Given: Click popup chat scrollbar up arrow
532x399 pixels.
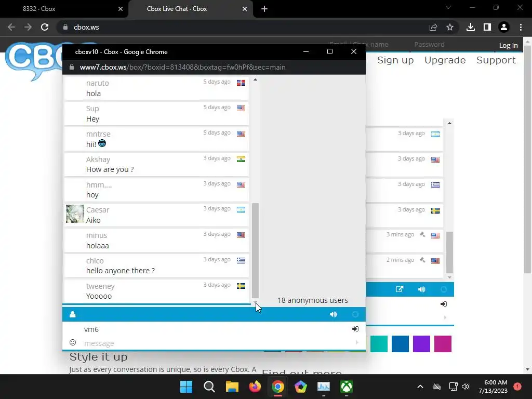Looking at the screenshot, I should click(255, 79).
